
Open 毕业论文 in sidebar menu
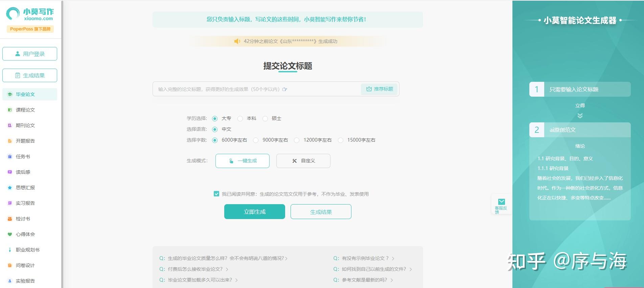(x=30, y=94)
